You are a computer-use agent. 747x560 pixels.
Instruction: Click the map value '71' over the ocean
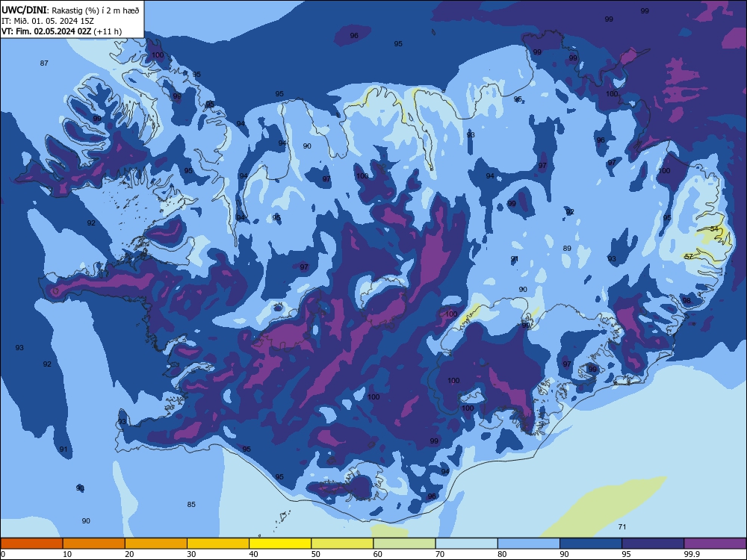622,526
